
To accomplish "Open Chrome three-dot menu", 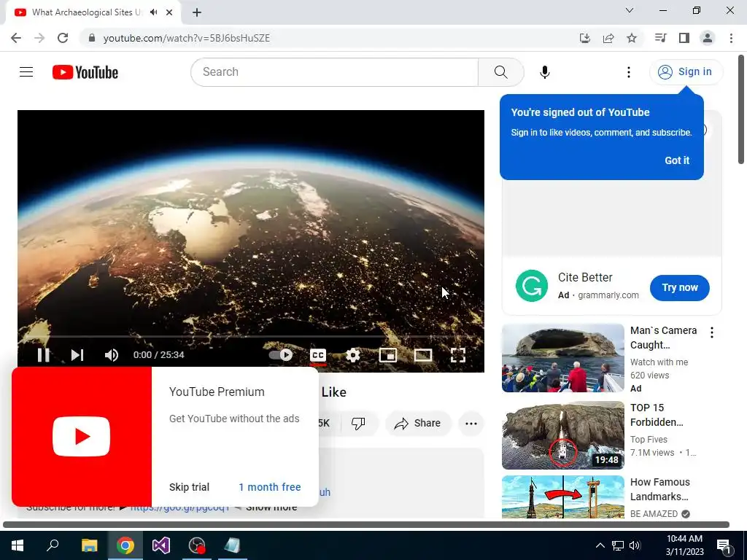I will (x=731, y=38).
